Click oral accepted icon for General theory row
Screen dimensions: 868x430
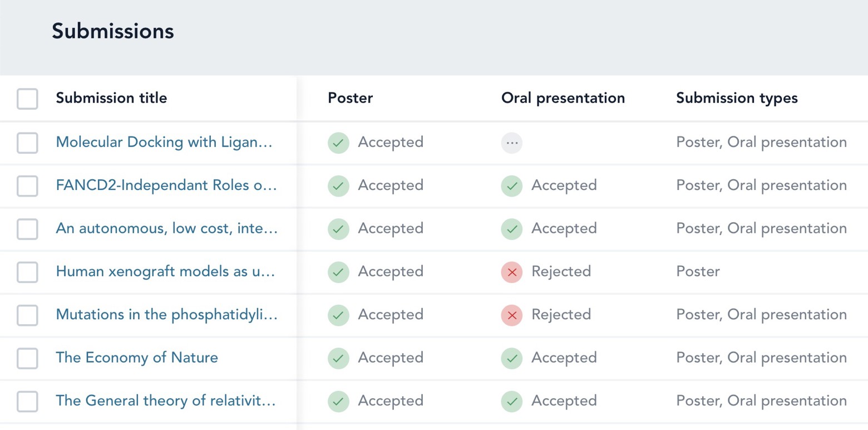511,401
